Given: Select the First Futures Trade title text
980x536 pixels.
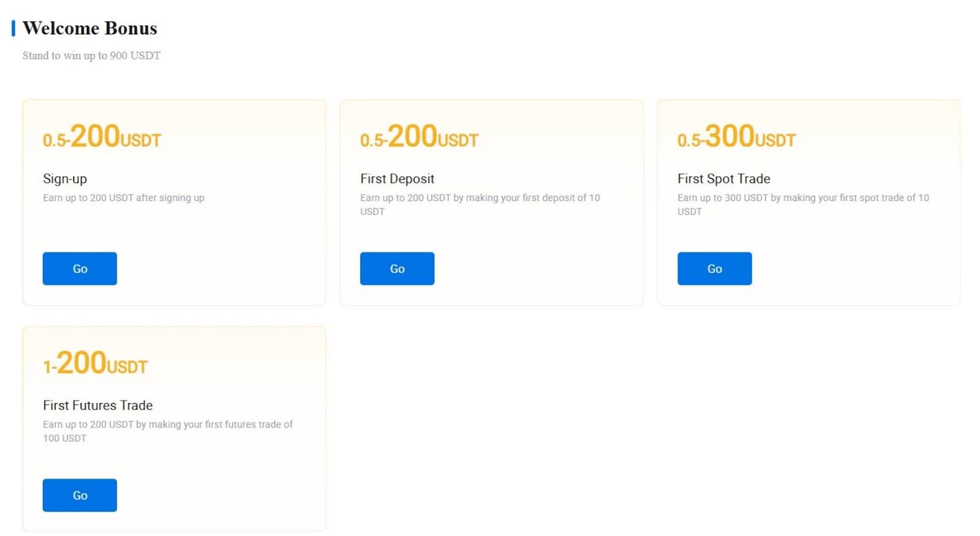Looking at the screenshot, I should coord(97,406).
